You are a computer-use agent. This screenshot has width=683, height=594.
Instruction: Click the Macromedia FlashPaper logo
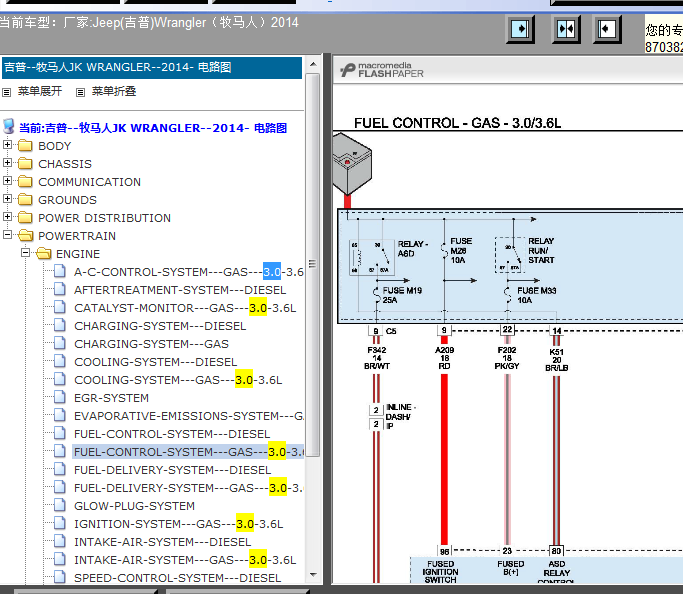coord(382,70)
